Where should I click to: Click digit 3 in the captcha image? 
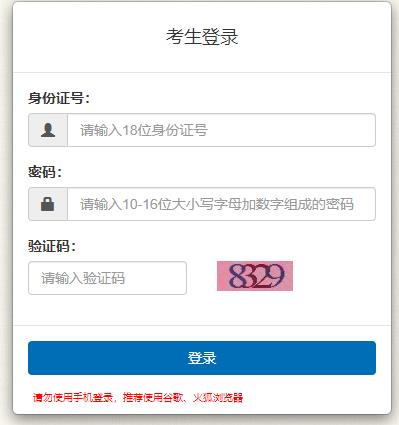(250, 276)
